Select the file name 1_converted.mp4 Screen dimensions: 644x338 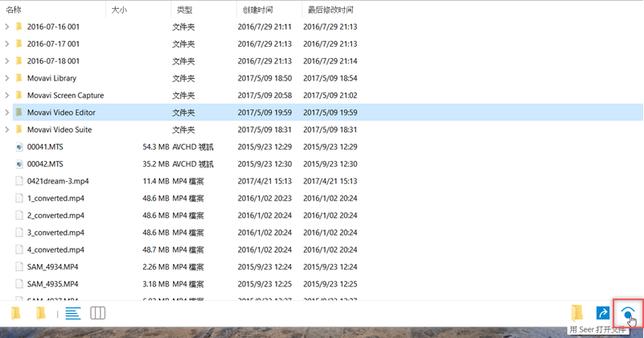pyautogui.click(x=55, y=198)
